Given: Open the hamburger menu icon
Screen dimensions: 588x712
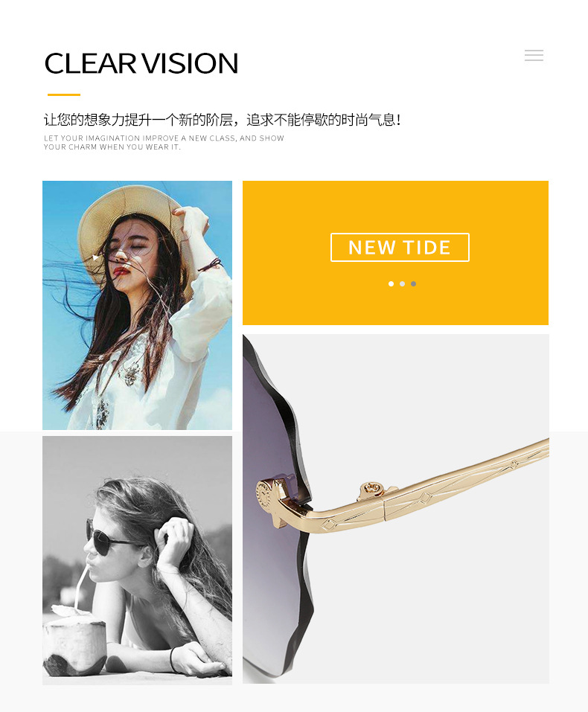Looking at the screenshot, I should [x=534, y=55].
